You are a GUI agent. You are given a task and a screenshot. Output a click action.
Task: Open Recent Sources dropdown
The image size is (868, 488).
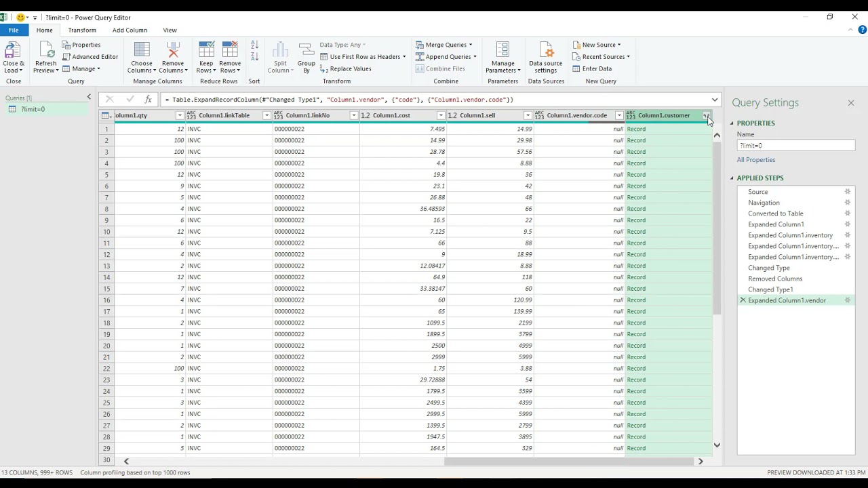point(601,57)
